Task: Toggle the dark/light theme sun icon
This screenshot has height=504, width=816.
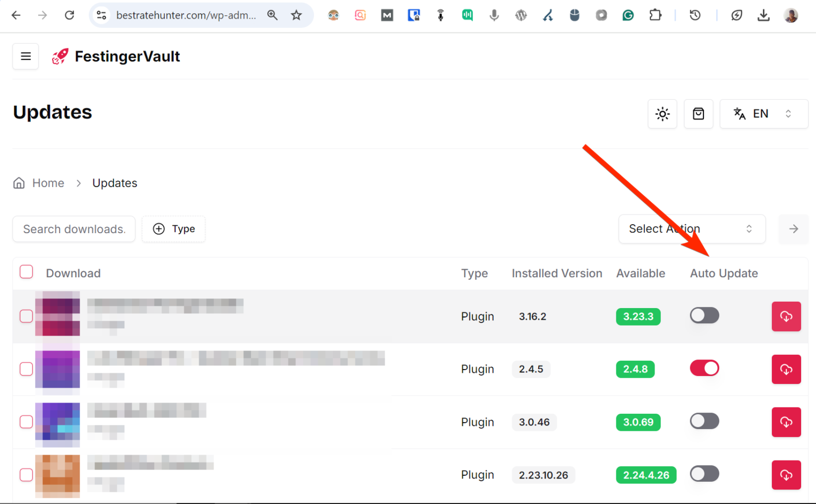Action: click(662, 114)
